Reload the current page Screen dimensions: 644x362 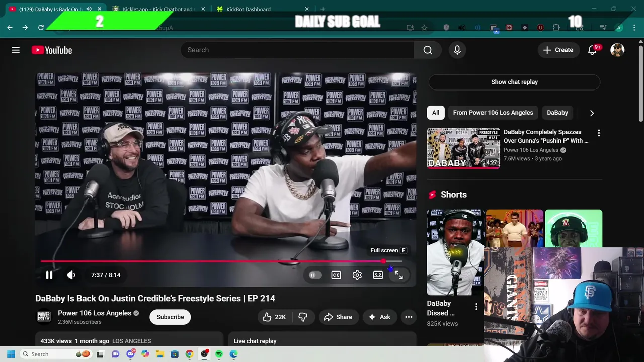click(x=41, y=28)
